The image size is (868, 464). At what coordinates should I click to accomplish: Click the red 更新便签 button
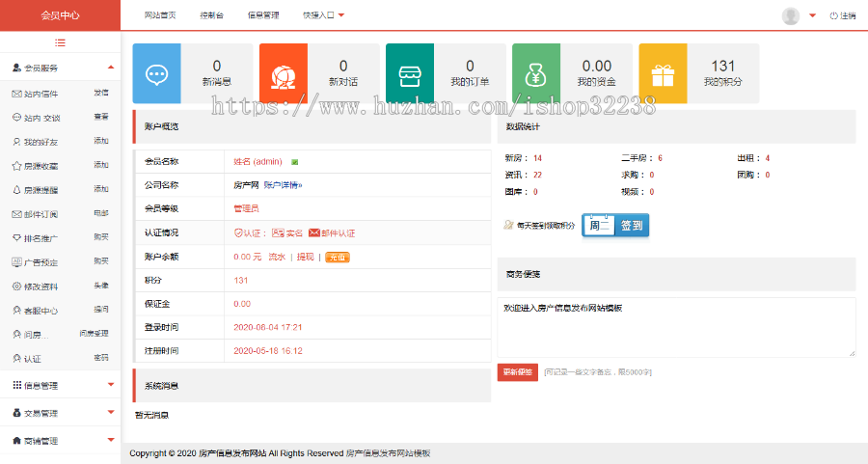click(x=518, y=371)
